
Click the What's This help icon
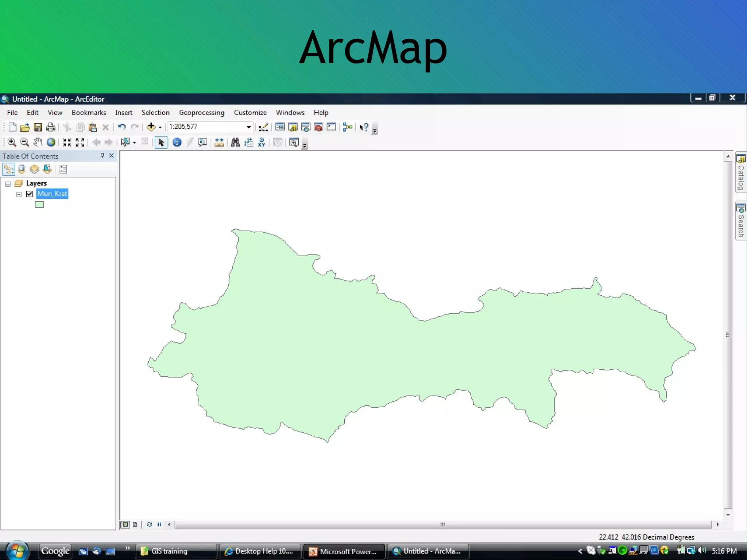364,127
